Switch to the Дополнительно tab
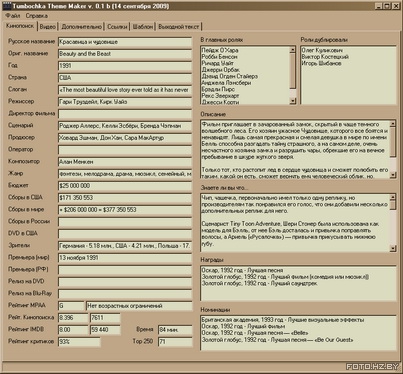 pos(82,27)
